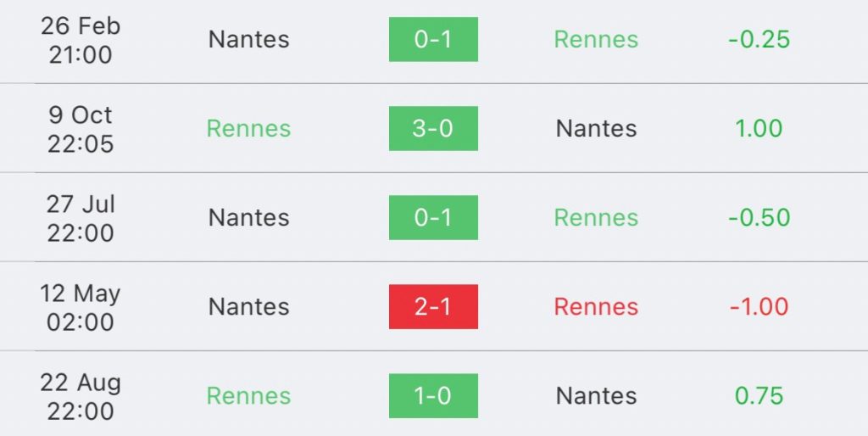
Task: Open the red 2-1 score badge
Action: [x=433, y=307]
